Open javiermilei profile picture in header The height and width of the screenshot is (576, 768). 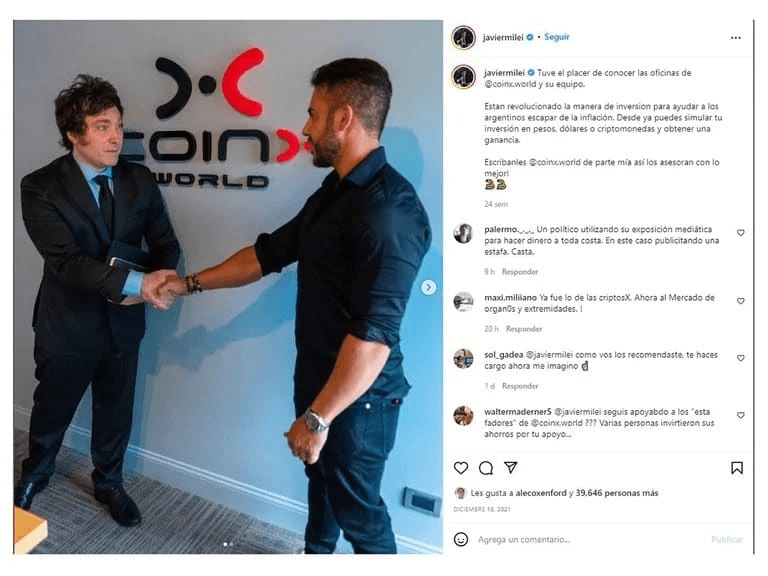pos(463,38)
